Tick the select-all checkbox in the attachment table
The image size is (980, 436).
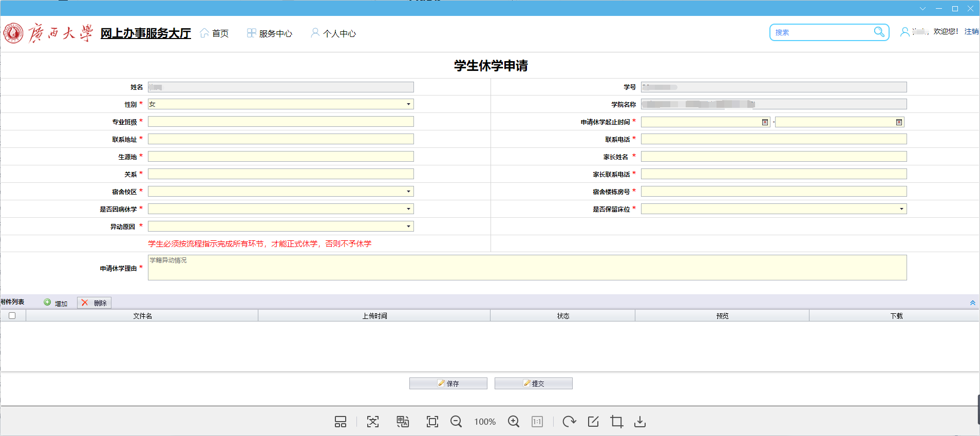[12, 316]
